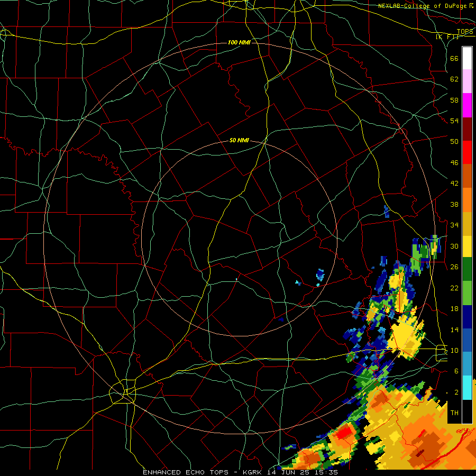Select the '[K FT]' units label
The width and height of the screenshot is (476, 476).
pos(447,37)
